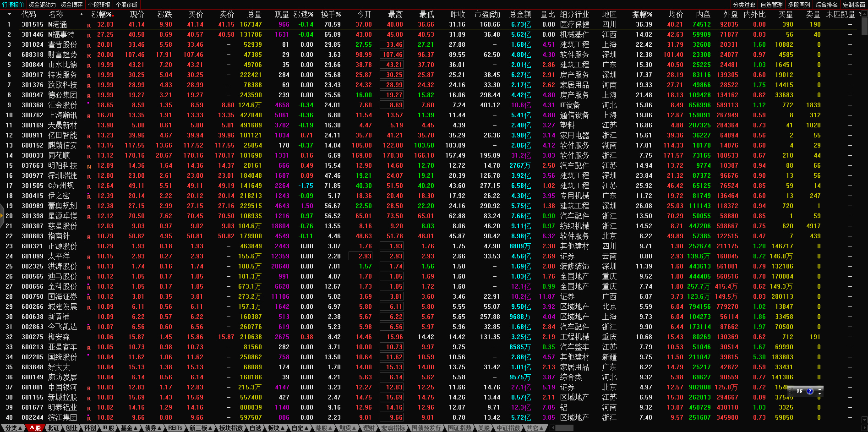868x432 pixels.
Task: Click the help question mark on the IME widget
Action: [810, 391]
